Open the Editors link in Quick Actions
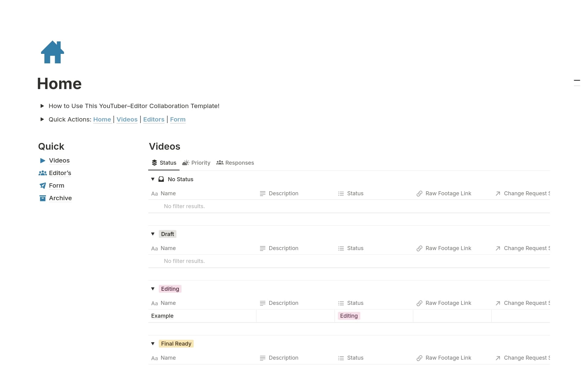Viewport: 588px width, 367px height. (154, 119)
